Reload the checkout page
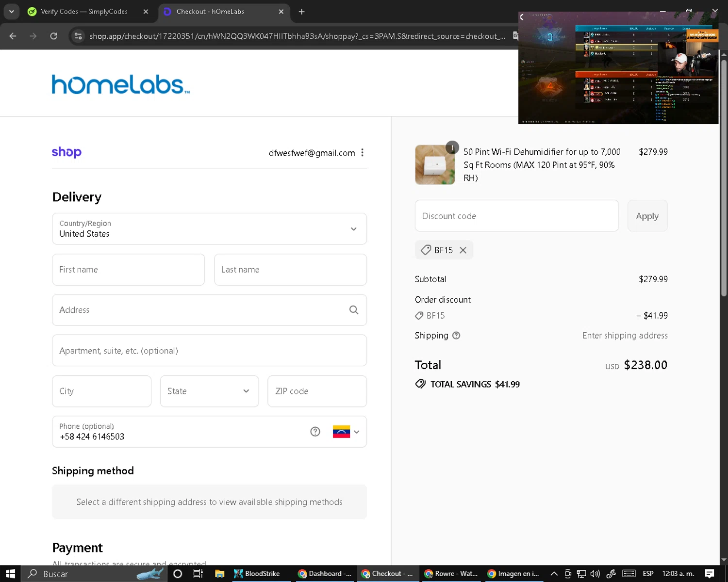Screen dimensions: 728x582 [54, 36]
